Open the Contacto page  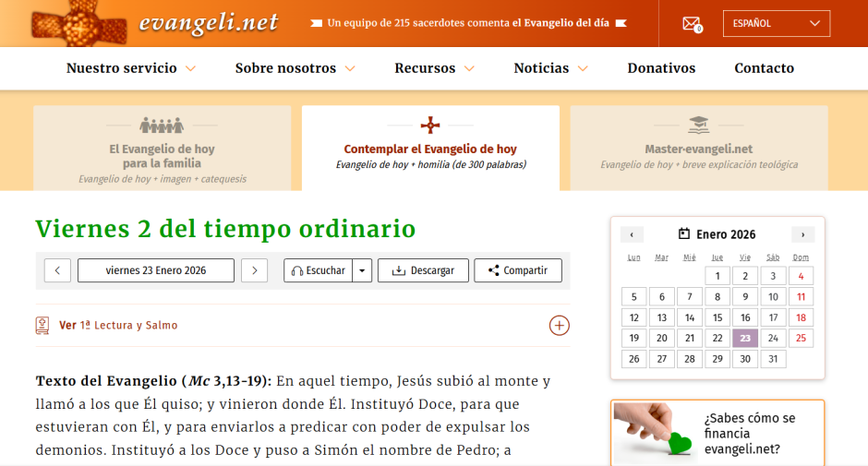pyautogui.click(x=764, y=68)
